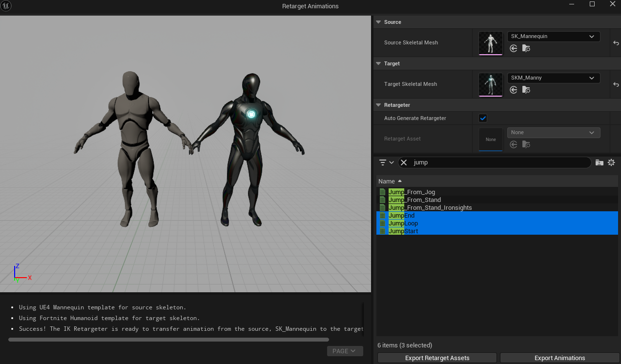Open the SK_Mannequin source mesh dropdown
This screenshot has height=364, width=621.
coord(554,37)
